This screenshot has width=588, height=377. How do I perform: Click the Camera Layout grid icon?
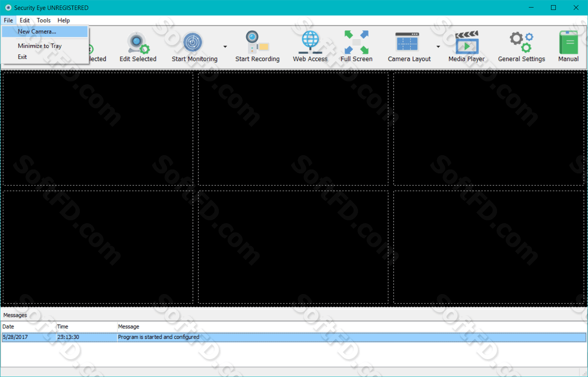point(407,42)
